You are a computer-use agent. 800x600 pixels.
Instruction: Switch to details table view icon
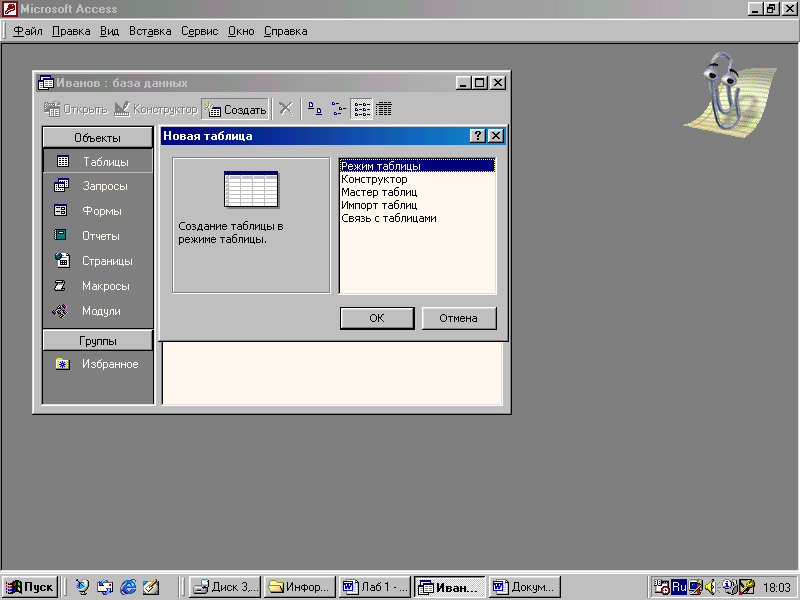click(x=384, y=109)
